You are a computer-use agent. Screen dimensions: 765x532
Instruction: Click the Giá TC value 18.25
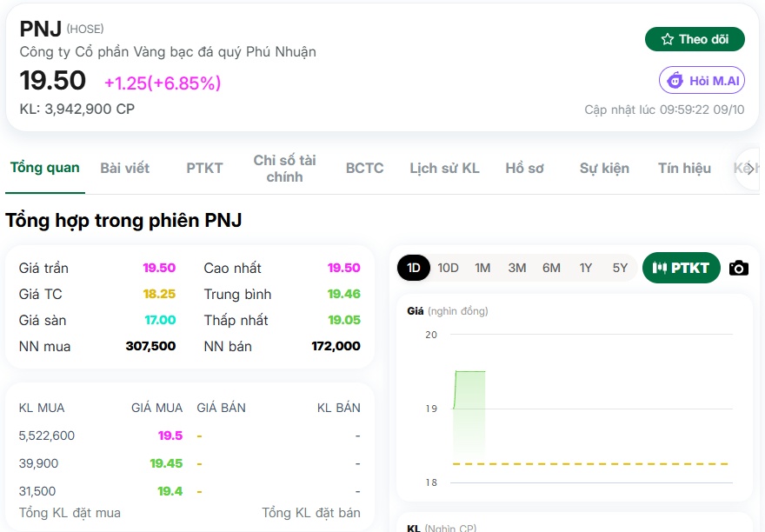tap(159, 294)
